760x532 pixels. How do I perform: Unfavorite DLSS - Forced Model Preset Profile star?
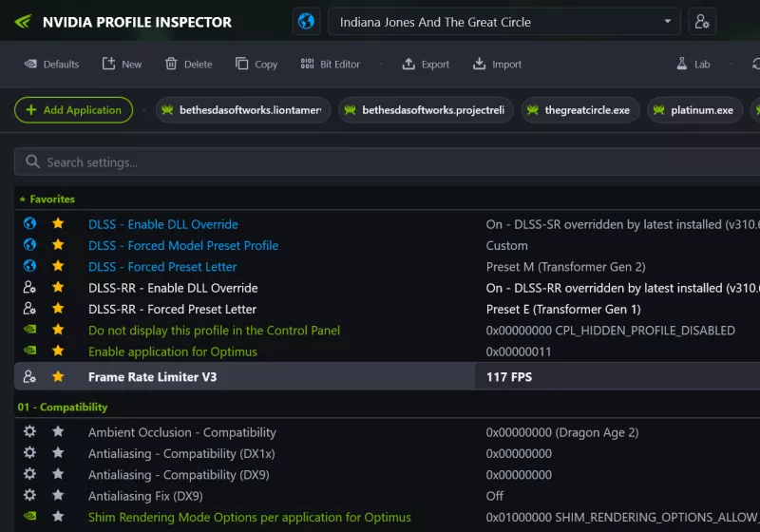point(58,245)
